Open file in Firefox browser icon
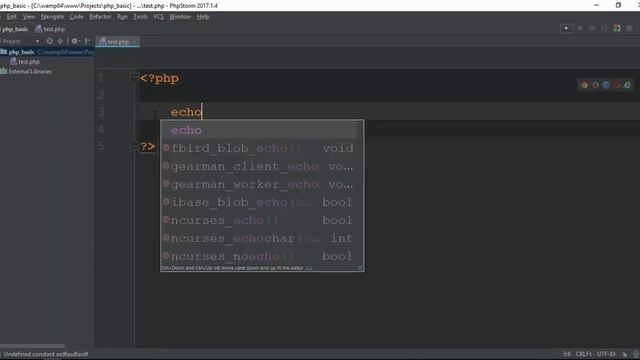The height and width of the screenshot is (360, 640). 595,85
